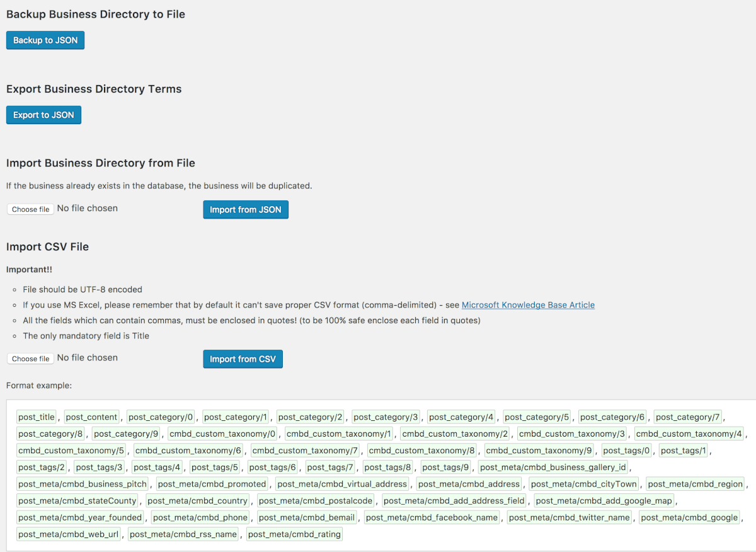The image size is (756, 552).
Task: Select the post_meta/cmbd_rating tag
Action: coord(294,534)
